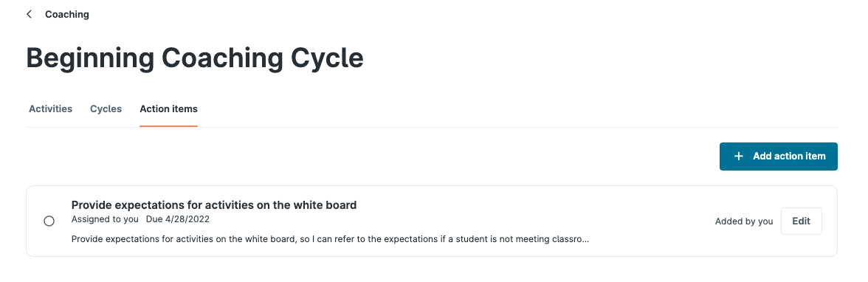The width and height of the screenshot is (868, 282).
Task: Switch to the Cycles tab
Action: 106,109
